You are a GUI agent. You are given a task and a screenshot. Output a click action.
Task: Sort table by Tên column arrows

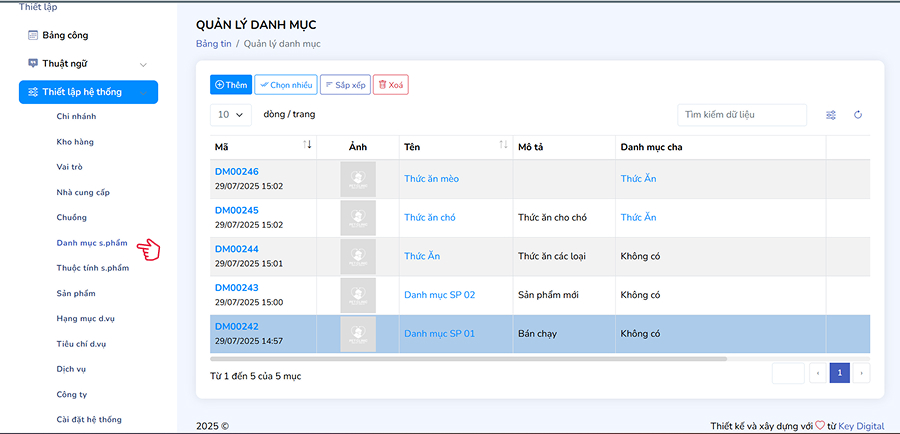[503, 146]
